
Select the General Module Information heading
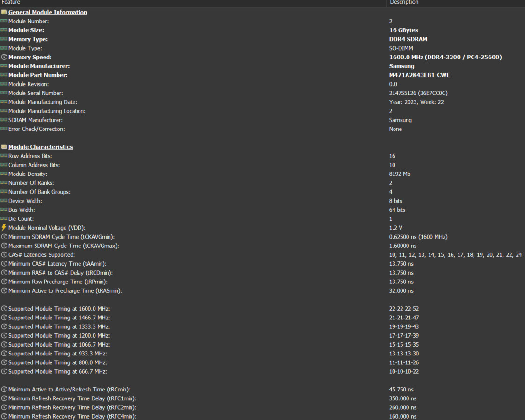[x=48, y=12]
